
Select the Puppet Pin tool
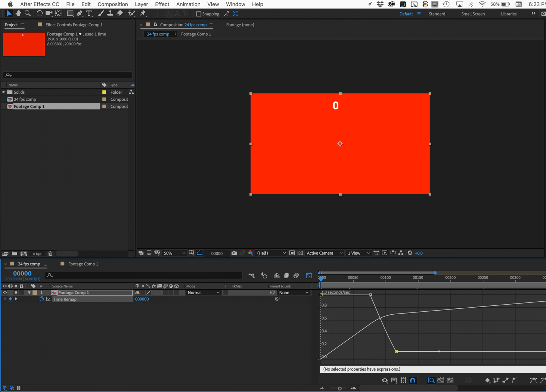143,13
